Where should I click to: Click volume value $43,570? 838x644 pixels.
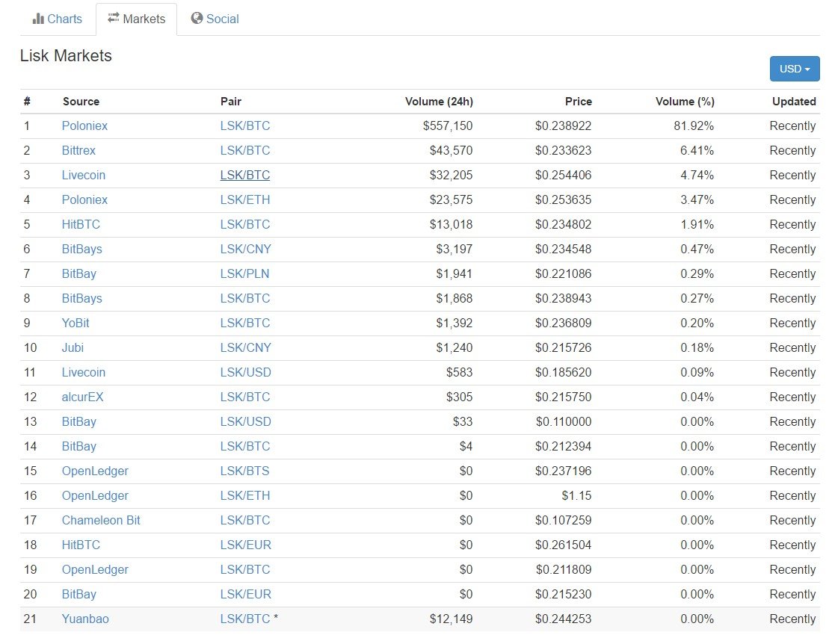(451, 151)
